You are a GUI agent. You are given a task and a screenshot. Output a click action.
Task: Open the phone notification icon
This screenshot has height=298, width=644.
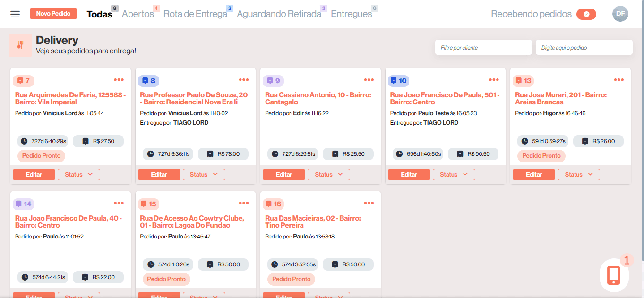[614, 275]
